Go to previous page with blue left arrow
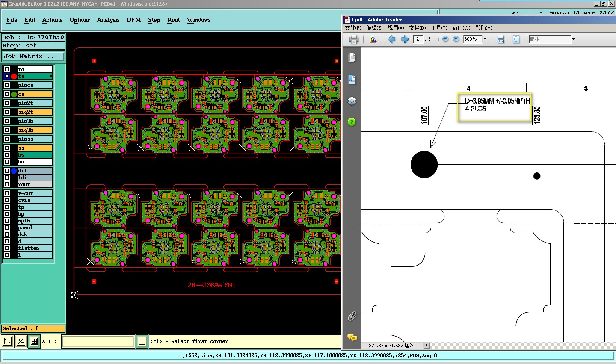616x364 pixels. (x=391, y=39)
